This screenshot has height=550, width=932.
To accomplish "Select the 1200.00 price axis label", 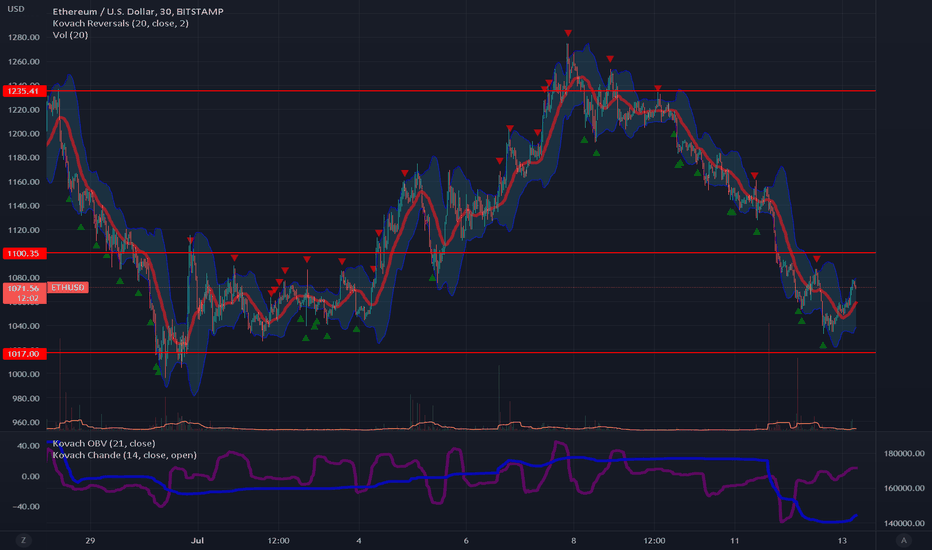I will [24, 133].
